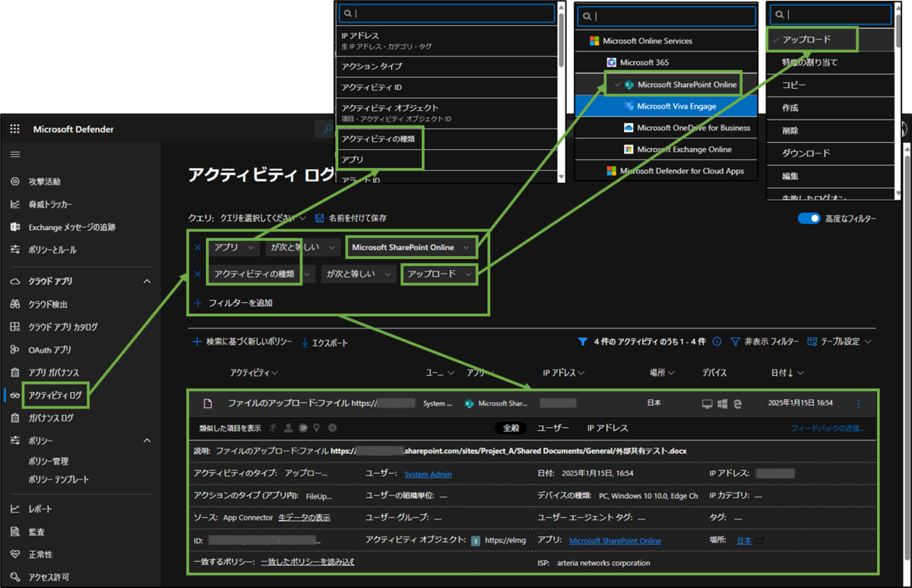
Task: Click the activity type popup search box
Action: [x=829, y=14]
